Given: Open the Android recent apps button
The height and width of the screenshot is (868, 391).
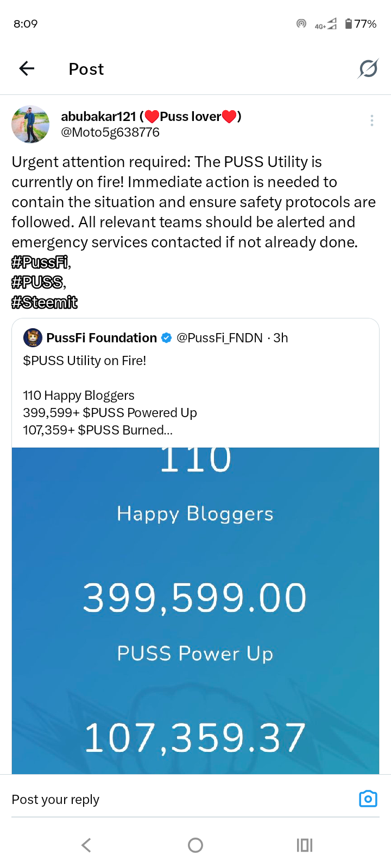Looking at the screenshot, I should click(x=305, y=845).
